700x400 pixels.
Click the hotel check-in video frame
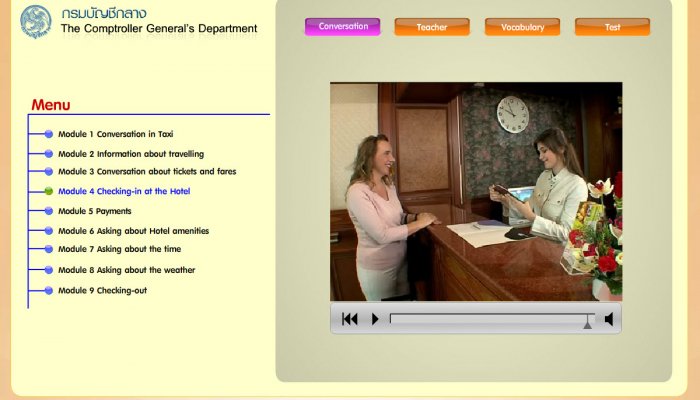coord(476,192)
